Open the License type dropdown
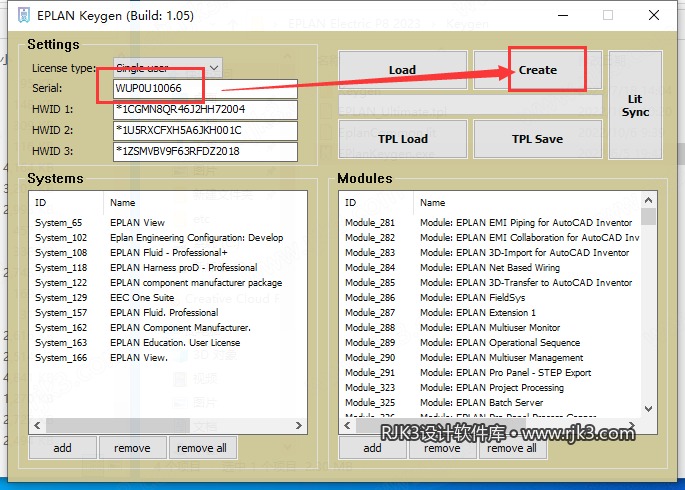 pos(168,68)
